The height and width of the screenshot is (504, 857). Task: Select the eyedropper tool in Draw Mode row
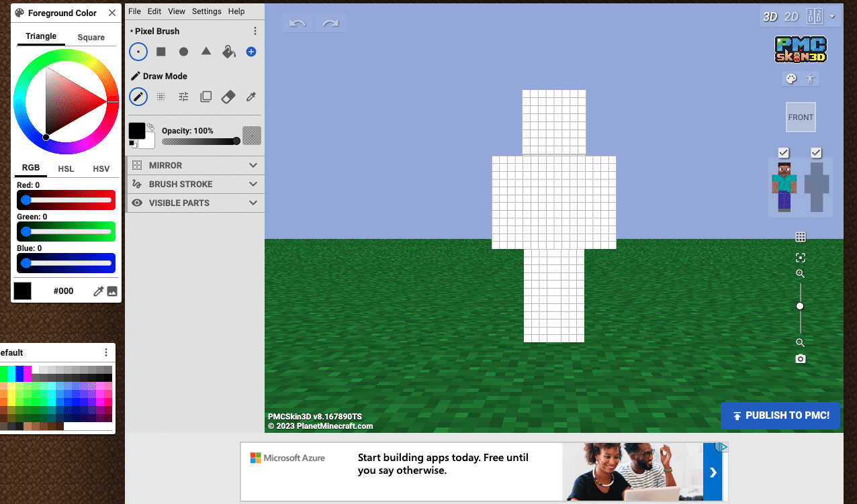point(251,97)
